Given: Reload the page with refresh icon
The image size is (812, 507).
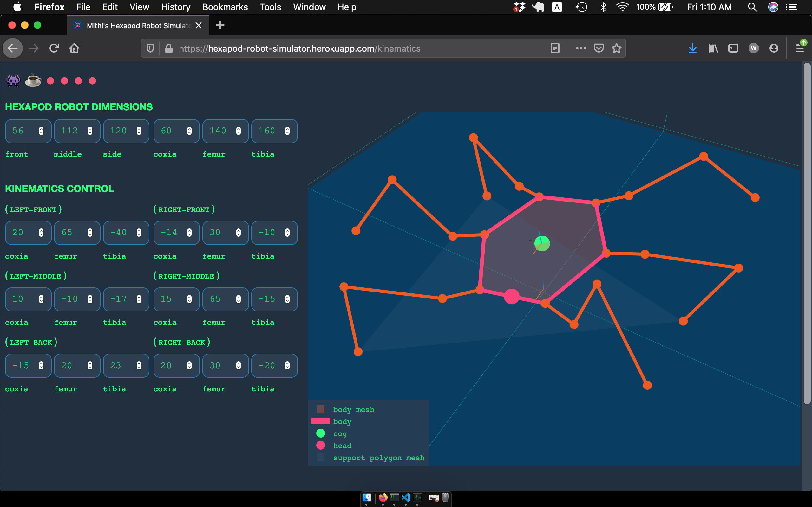Looking at the screenshot, I should click(54, 48).
